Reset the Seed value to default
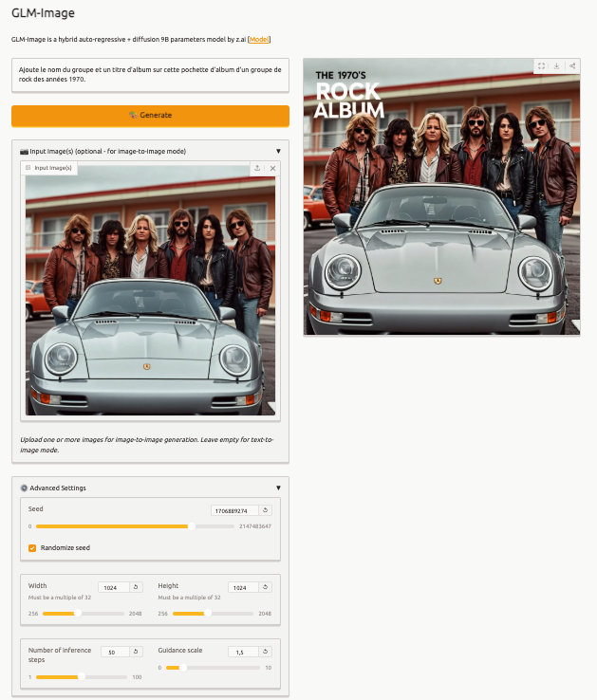597x700 pixels. click(265, 510)
